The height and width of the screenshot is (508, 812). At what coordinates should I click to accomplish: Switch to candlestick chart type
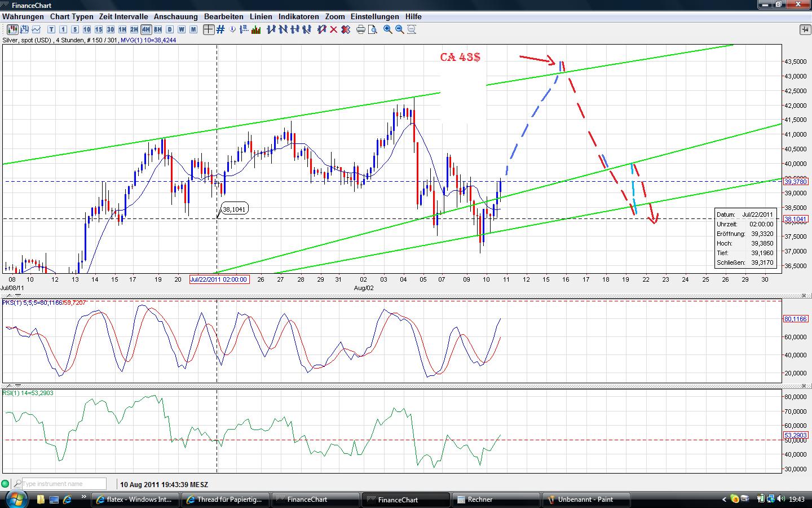click(13, 29)
